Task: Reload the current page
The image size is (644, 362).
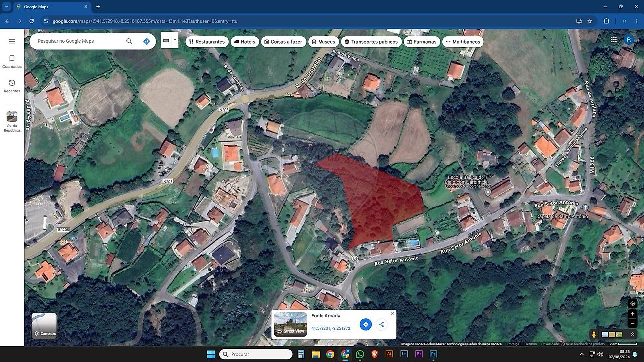Action: (x=32, y=21)
